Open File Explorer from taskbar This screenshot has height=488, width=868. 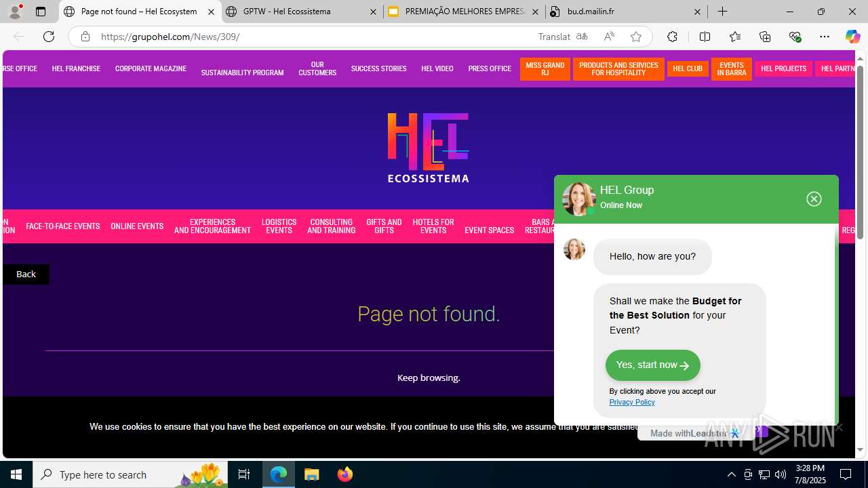(x=312, y=474)
